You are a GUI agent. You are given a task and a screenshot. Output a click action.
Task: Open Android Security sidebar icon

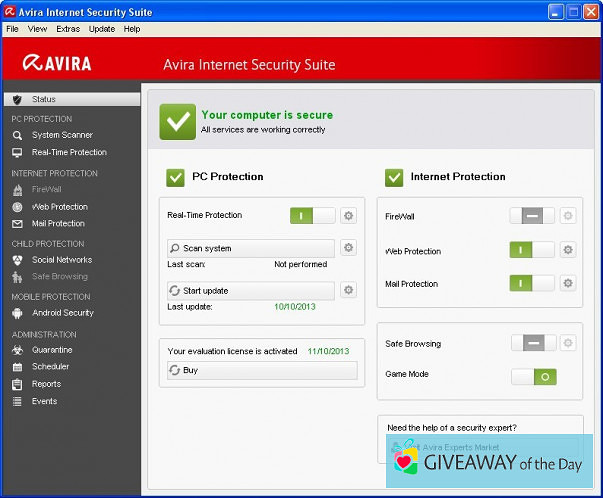(17, 313)
